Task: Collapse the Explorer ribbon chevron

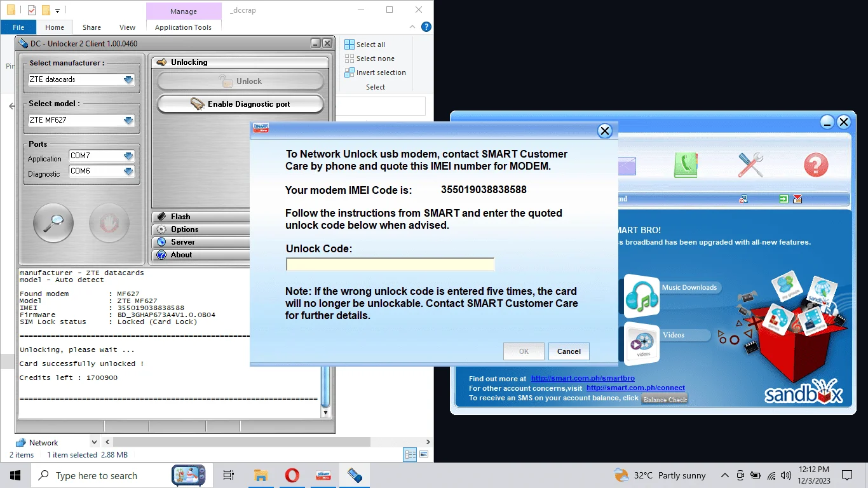Action: [x=411, y=27]
